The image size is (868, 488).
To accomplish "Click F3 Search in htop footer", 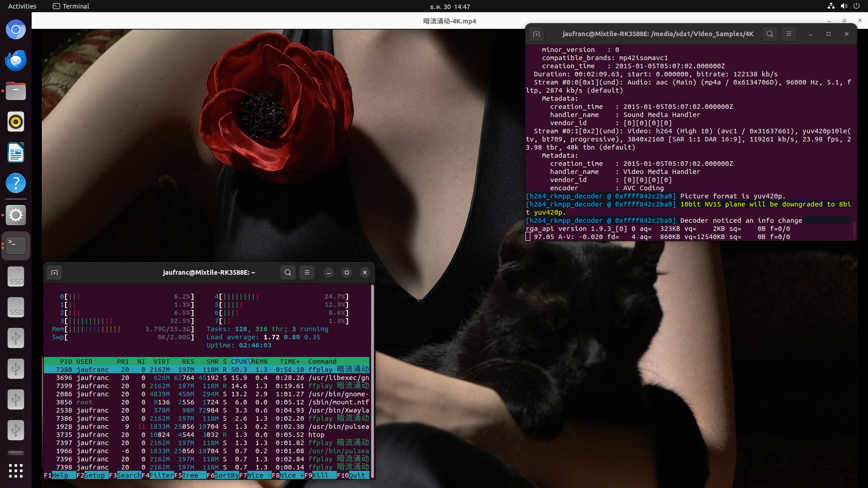I will click(125, 475).
